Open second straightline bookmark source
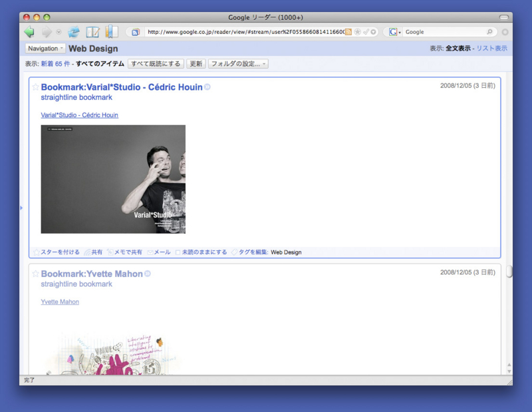This screenshot has width=532, height=412. pyautogui.click(x=76, y=284)
